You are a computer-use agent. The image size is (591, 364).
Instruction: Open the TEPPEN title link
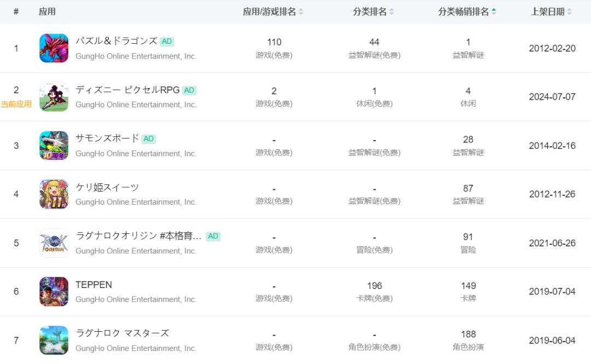click(94, 285)
